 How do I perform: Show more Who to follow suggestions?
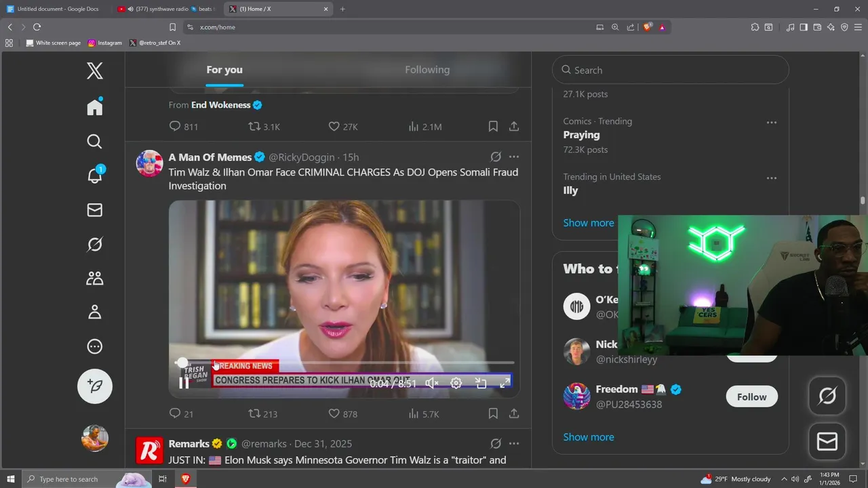pyautogui.click(x=589, y=437)
